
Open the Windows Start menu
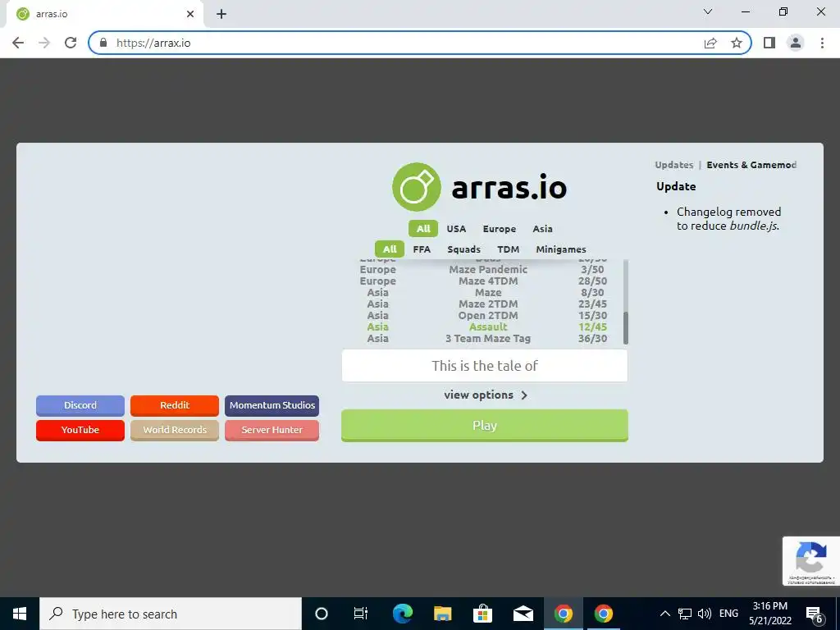[x=20, y=614]
